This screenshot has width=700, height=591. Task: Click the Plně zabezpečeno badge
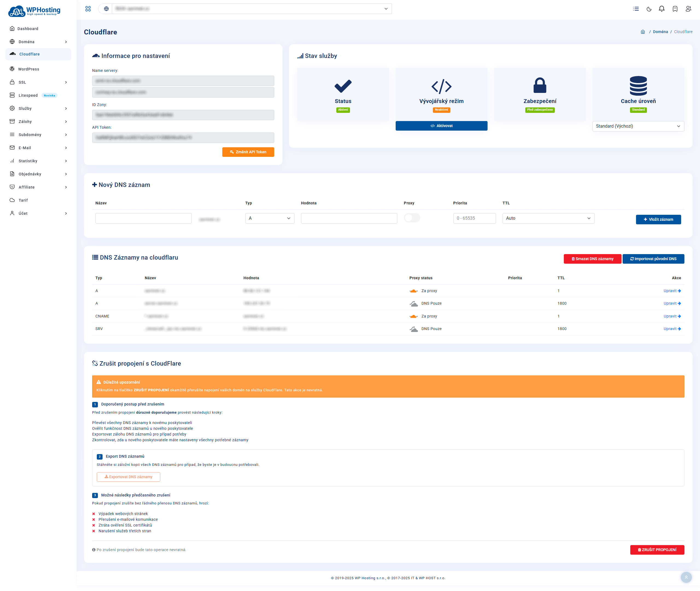click(x=540, y=110)
